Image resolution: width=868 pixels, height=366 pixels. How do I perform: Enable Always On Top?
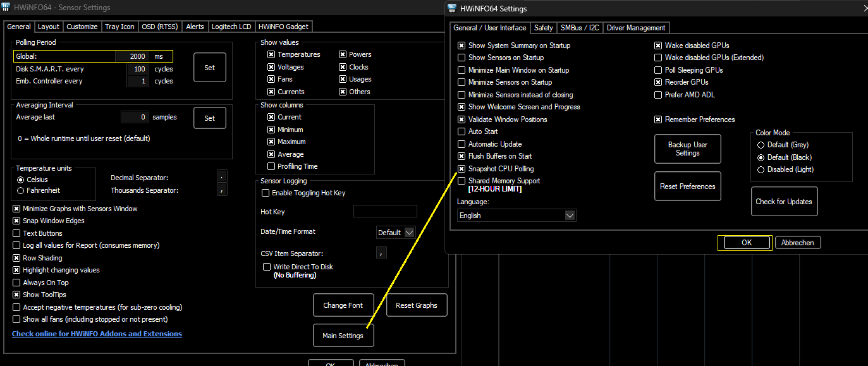[x=16, y=283]
